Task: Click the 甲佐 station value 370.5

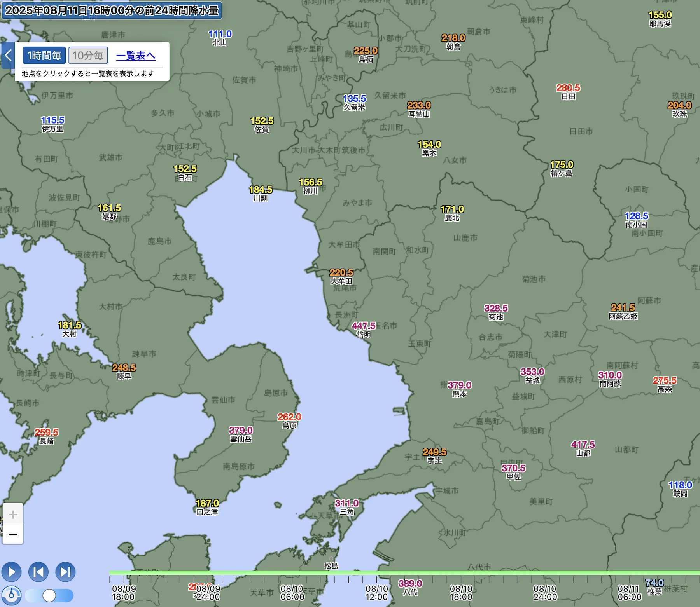Action: (513, 468)
